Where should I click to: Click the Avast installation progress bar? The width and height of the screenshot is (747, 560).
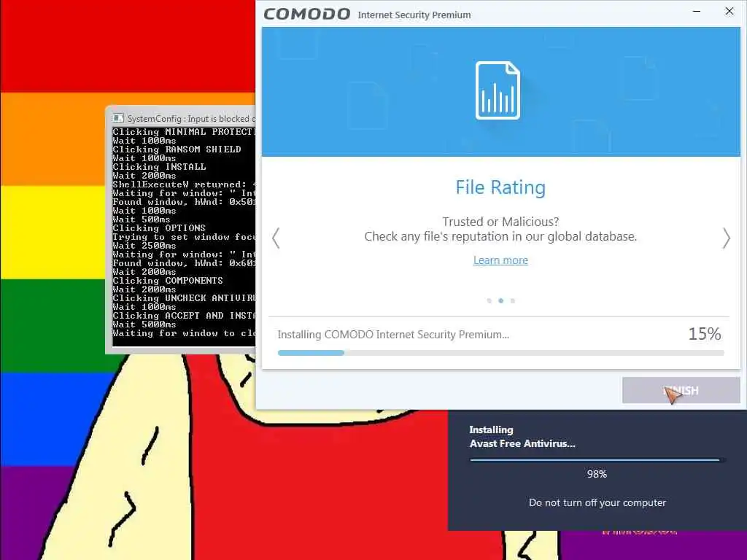[597, 460]
